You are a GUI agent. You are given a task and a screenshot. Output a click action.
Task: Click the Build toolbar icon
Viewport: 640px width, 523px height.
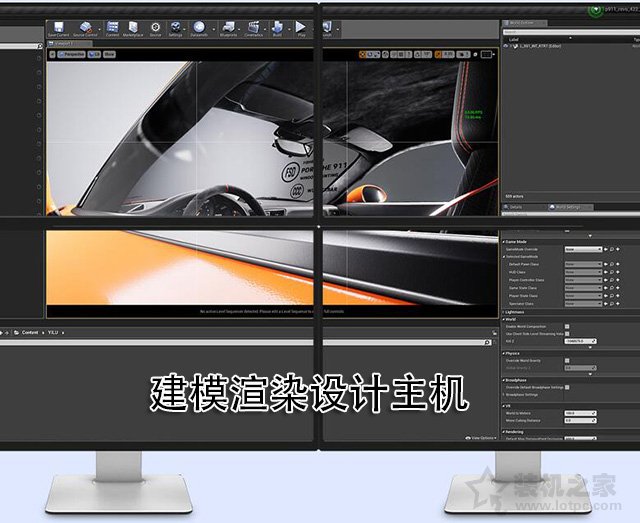point(277,28)
